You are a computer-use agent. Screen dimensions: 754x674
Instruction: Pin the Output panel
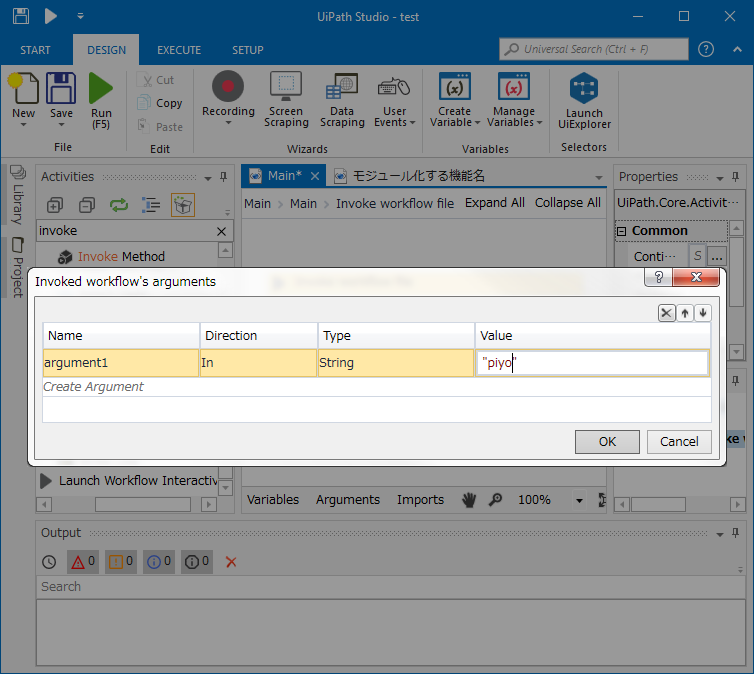click(735, 533)
